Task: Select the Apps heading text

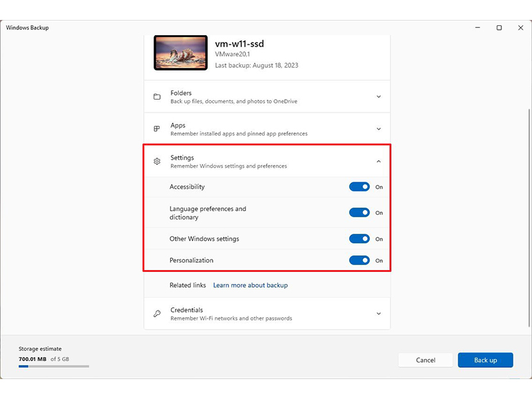Action: pyautogui.click(x=178, y=126)
